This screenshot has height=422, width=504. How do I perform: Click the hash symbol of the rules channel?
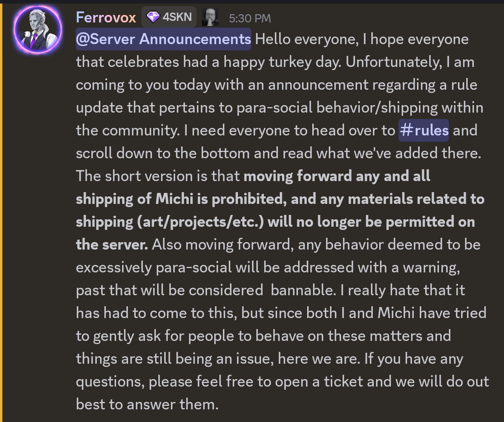[406, 130]
